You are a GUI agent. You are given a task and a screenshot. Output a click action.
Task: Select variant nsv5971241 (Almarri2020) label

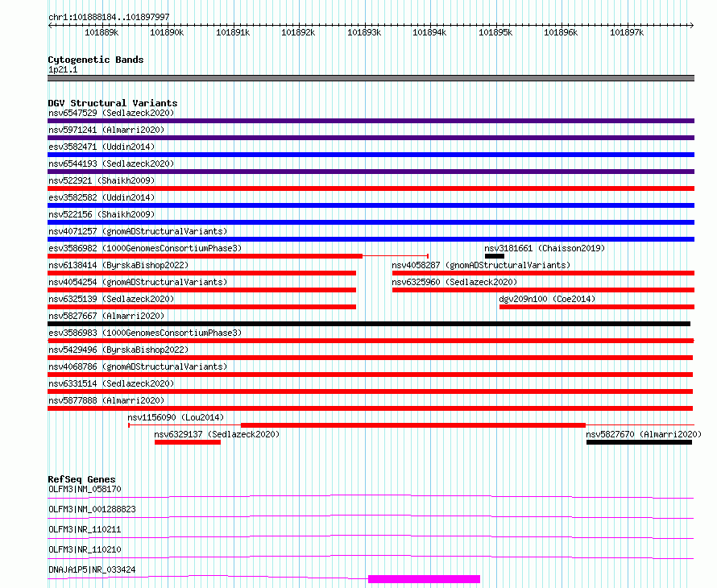pyautogui.click(x=106, y=130)
